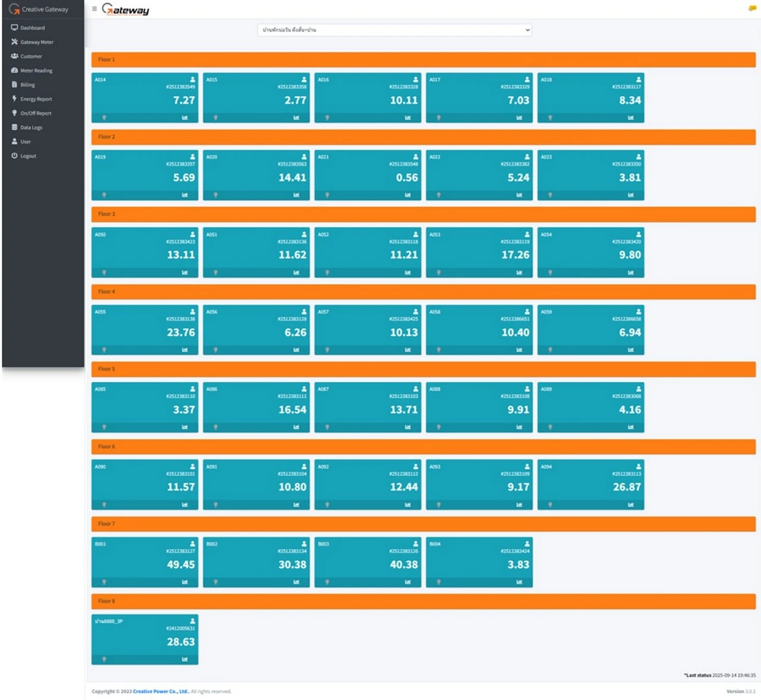The image size is (761, 700).
Task: Select the A053 meter card showing 17.26
Action: 479,253
